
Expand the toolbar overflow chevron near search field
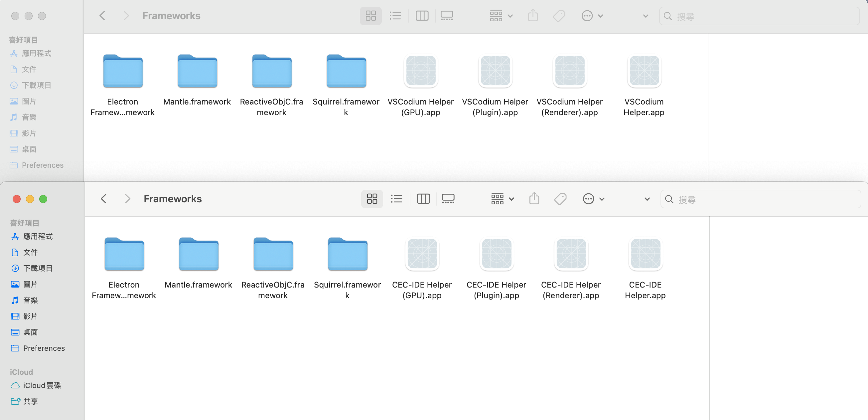647,199
